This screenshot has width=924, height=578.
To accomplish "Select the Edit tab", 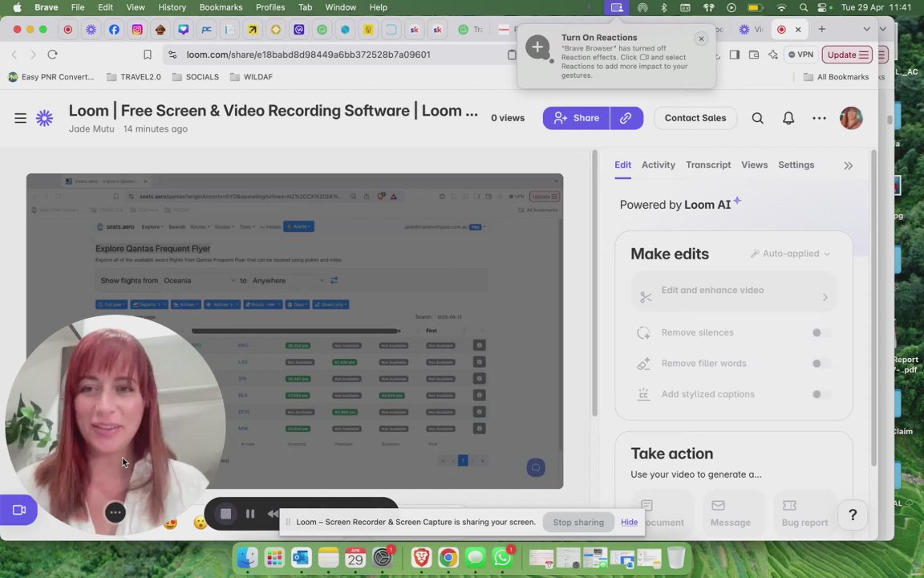I will (623, 165).
